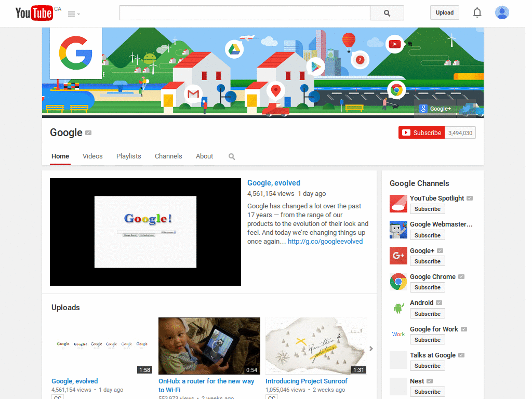Advance the Uploads carousel with the next arrow
This screenshot has height=399, width=532.
click(x=371, y=349)
